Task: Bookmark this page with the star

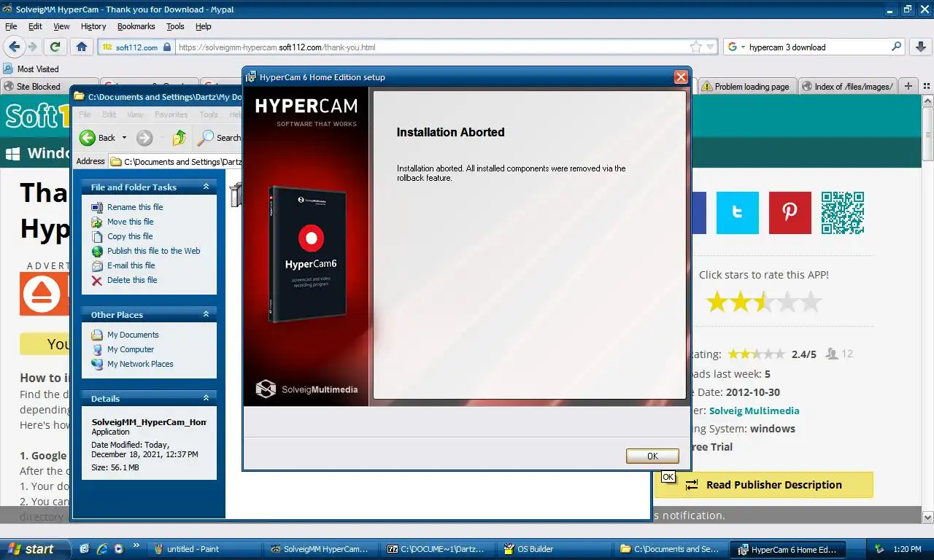Action: pos(695,47)
